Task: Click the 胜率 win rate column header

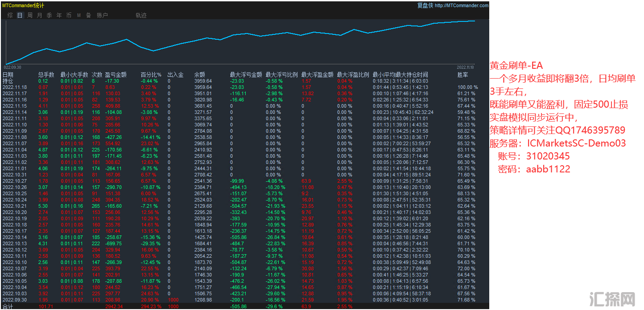Action: pos(463,75)
